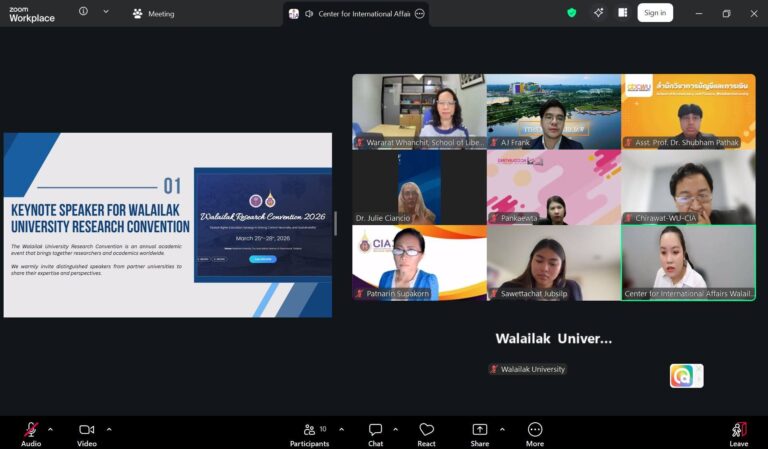Image resolution: width=768 pixels, height=449 pixels.
Task: Expand share options caret
Action: (x=502, y=429)
